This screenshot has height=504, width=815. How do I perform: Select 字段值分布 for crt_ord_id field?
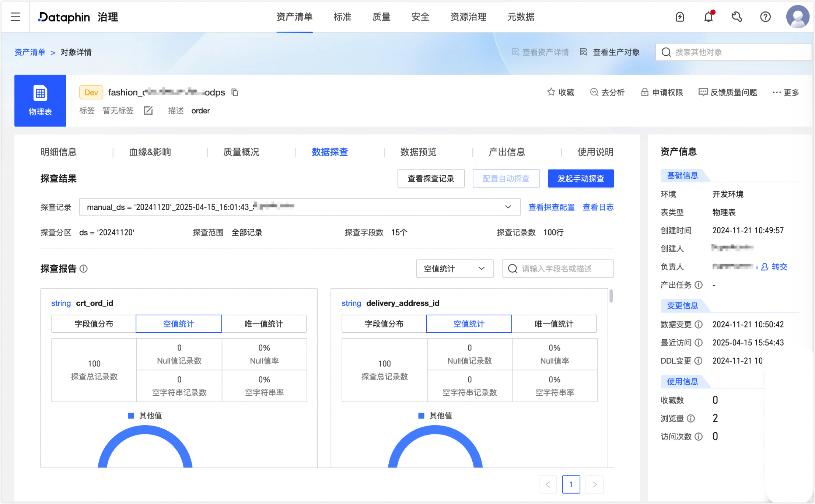tap(94, 324)
